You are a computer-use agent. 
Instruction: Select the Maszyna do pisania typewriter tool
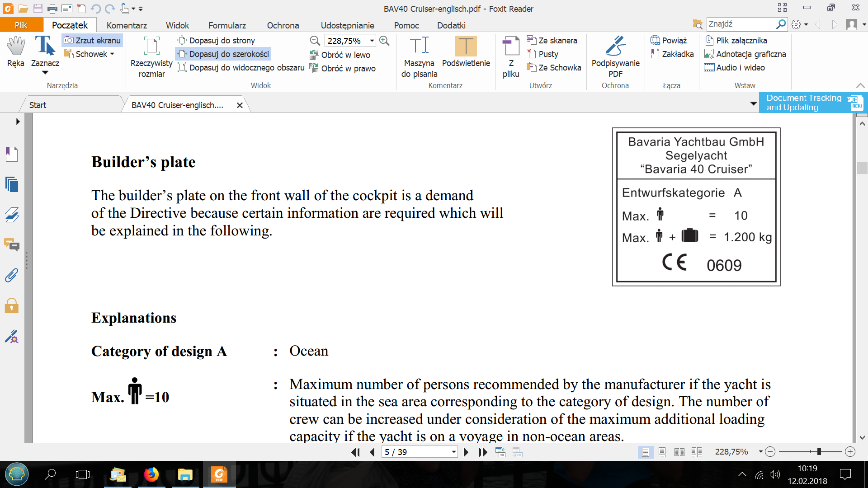click(x=419, y=57)
